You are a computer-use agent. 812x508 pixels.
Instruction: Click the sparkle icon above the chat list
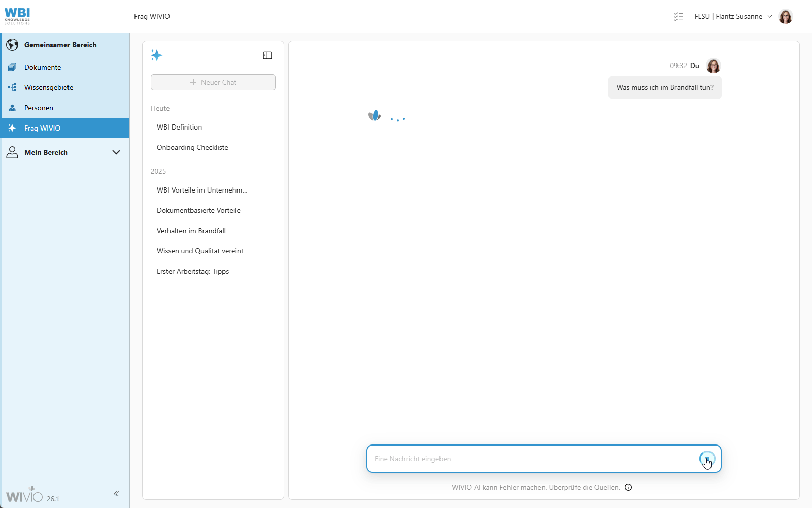click(157, 55)
